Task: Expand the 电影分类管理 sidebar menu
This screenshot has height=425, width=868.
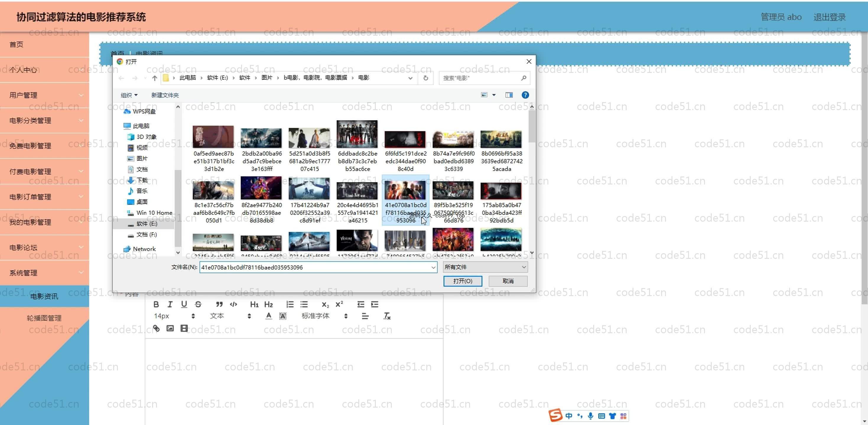Action: click(x=45, y=120)
